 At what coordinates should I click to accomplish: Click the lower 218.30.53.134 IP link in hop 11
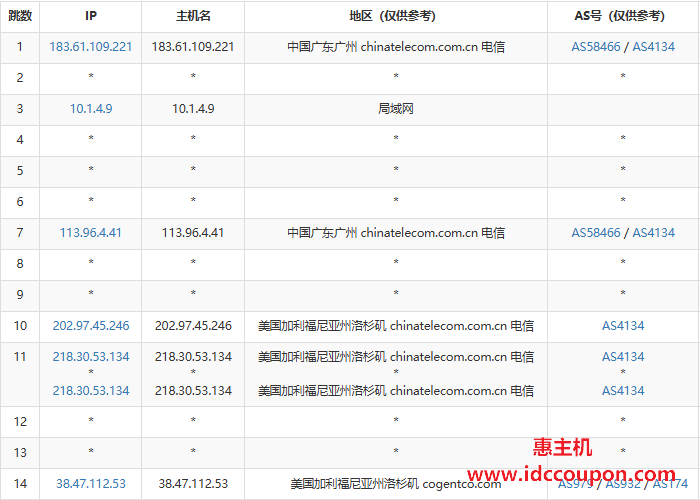[x=91, y=391]
